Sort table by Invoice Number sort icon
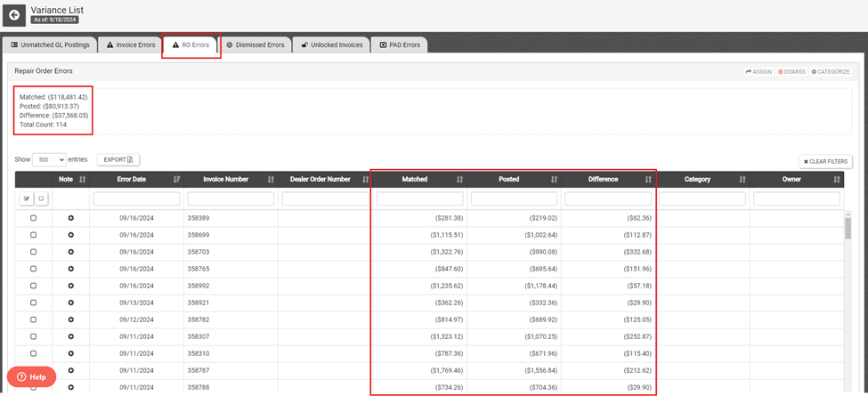868x396 pixels. click(x=272, y=179)
